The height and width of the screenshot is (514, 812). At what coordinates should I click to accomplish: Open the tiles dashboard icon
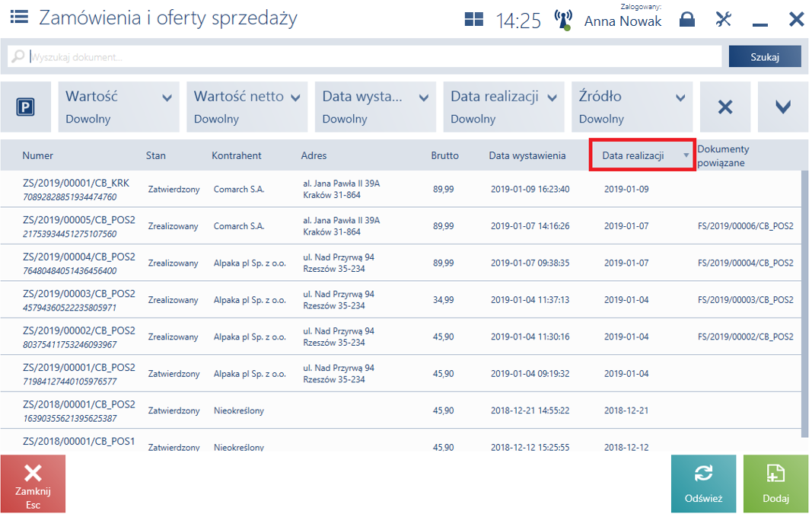click(474, 20)
